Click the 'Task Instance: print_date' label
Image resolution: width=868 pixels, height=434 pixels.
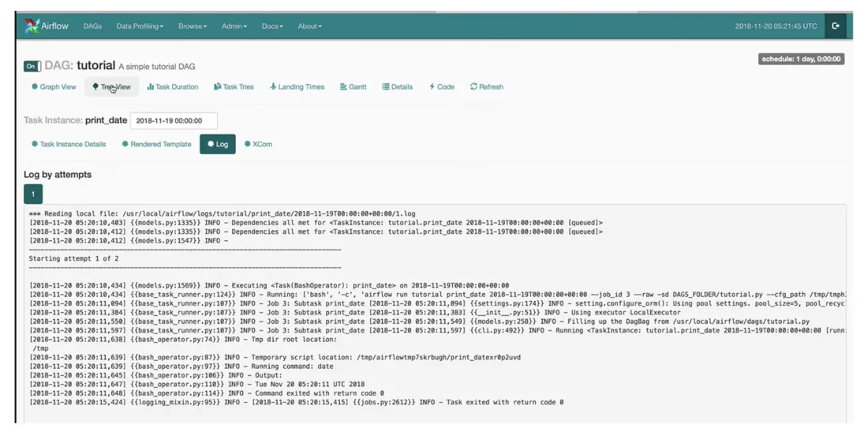pos(75,121)
